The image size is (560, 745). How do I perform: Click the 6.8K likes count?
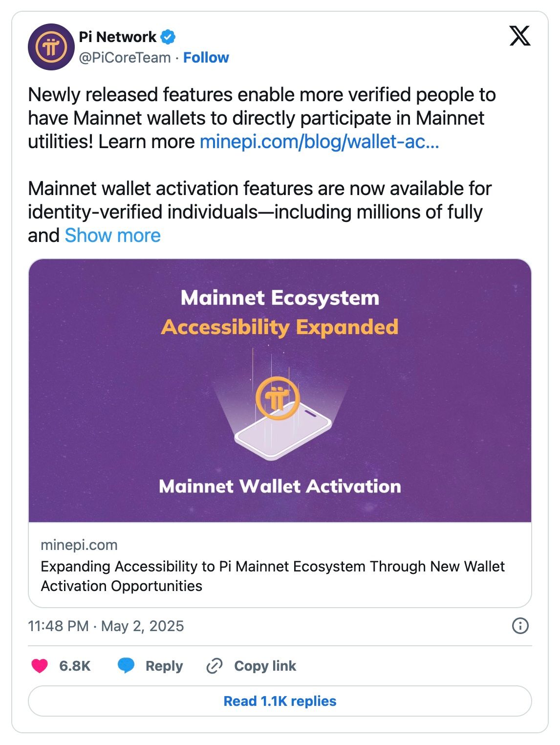[x=75, y=666]
